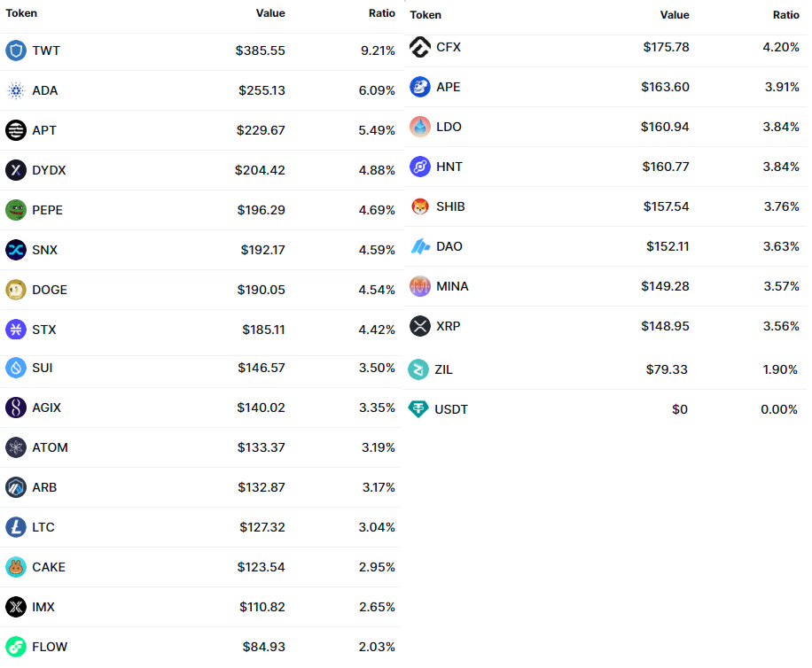Click the PEPE frog token icon
Image resolution: width=812 pixels, height=668 pixels.
(x=16, y=210)
